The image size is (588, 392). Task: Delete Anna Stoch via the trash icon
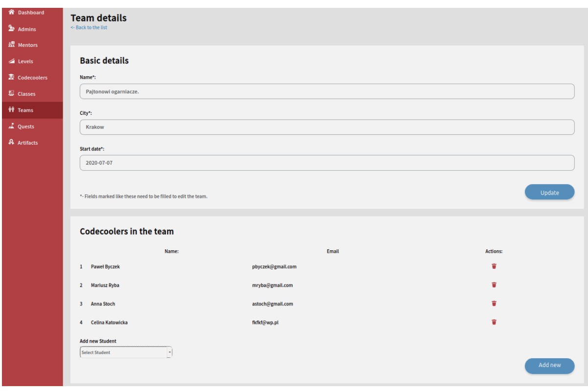[x=494, y=304]
